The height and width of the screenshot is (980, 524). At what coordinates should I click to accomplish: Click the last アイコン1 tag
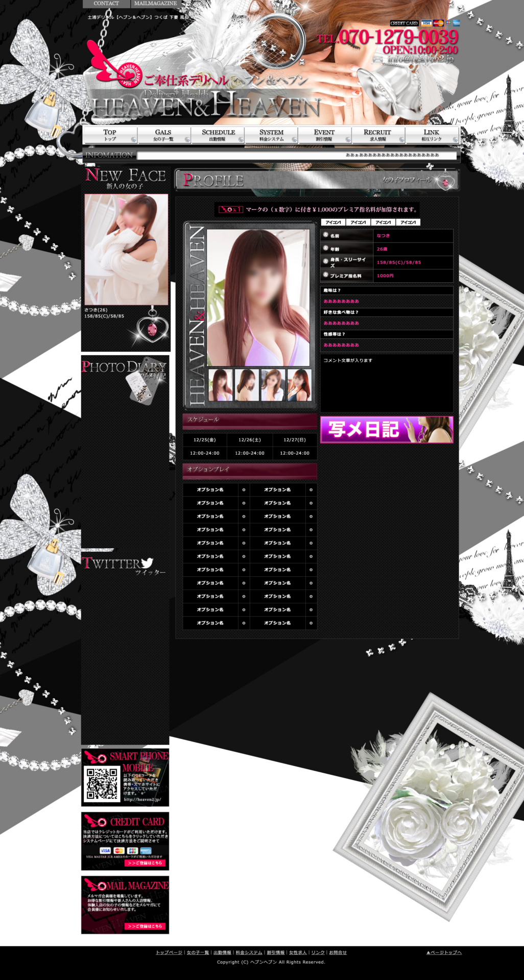point(408,222)
